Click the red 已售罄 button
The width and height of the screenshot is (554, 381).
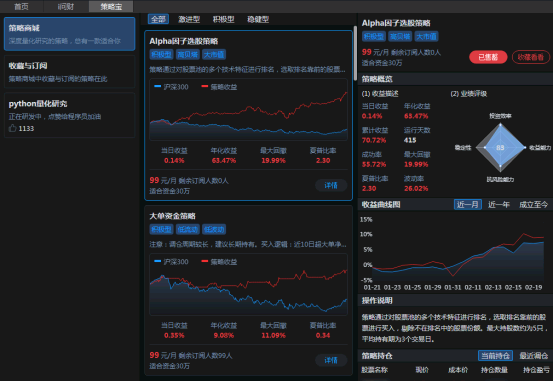[x=488, y=57]
